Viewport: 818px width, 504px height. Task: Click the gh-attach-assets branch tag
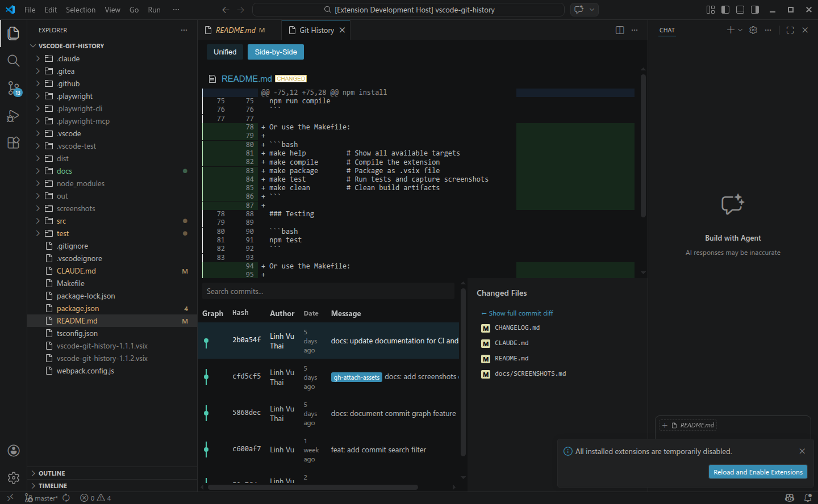(357, 377)
